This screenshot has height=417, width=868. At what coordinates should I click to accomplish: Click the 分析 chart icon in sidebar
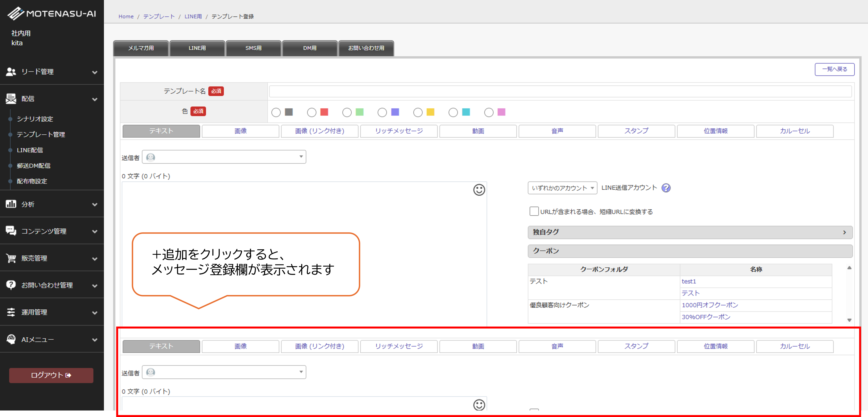tap(11, 204)
